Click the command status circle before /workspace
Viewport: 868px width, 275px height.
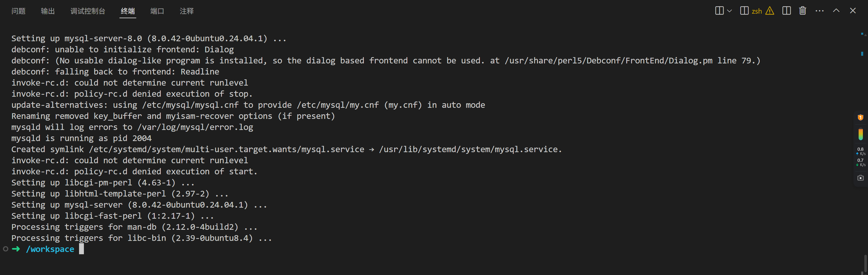[5, 249]
